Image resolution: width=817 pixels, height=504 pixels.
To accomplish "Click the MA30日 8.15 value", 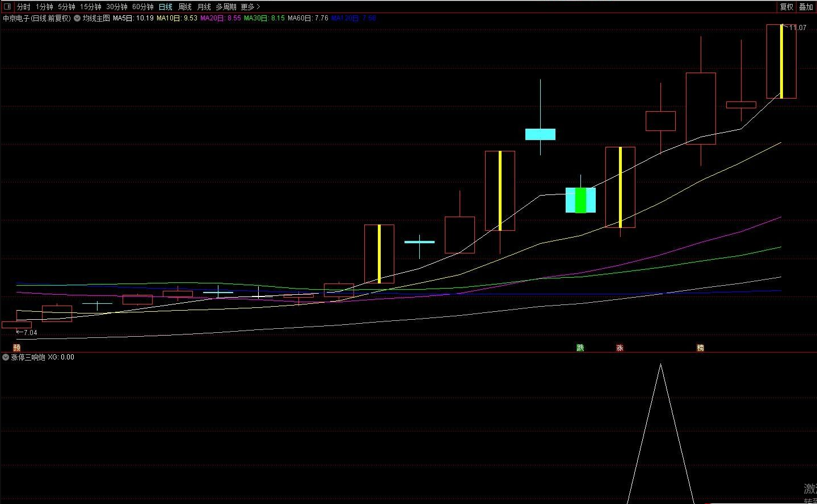I will click(264, 18).
